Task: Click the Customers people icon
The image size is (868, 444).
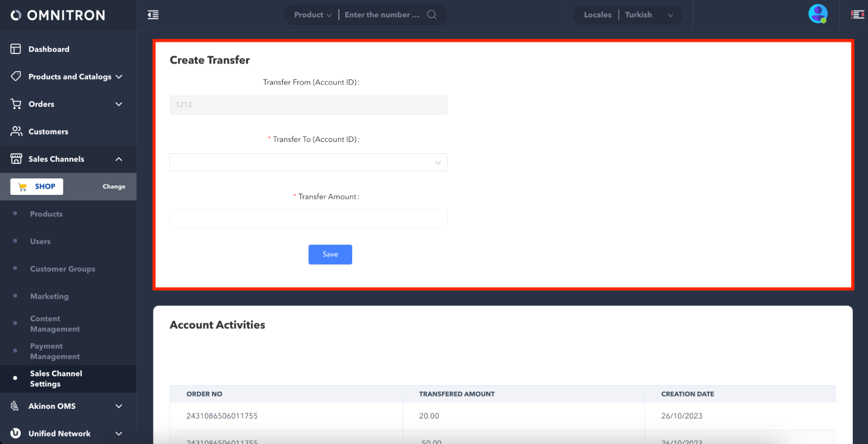Action: 16,131
